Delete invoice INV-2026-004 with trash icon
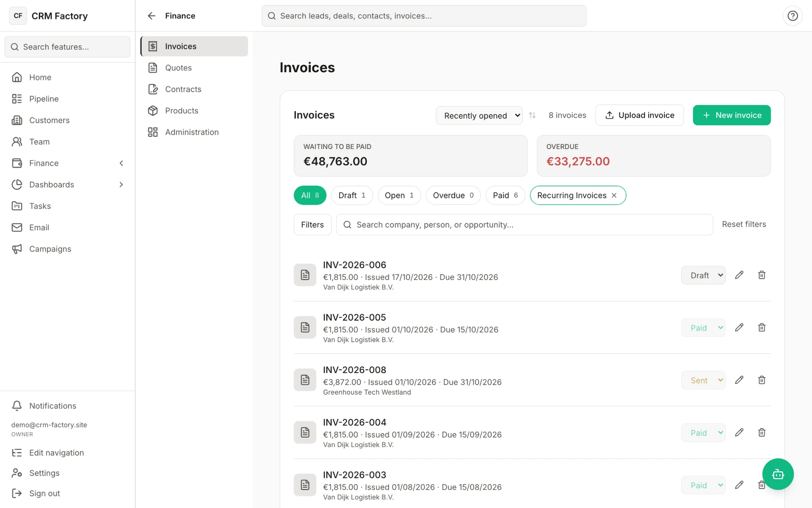Image resolution: width=812 pixels, height=508 pixels. click(761, 433)
